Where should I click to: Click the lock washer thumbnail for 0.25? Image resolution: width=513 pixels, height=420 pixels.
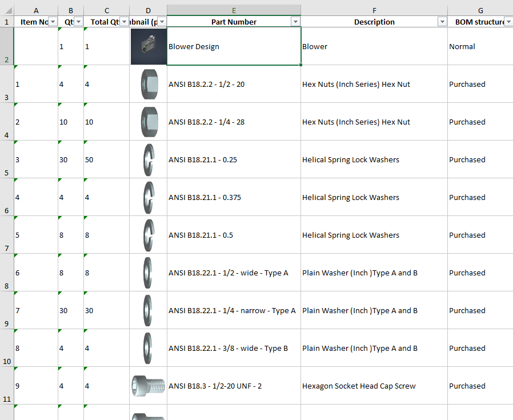(149, 160)
